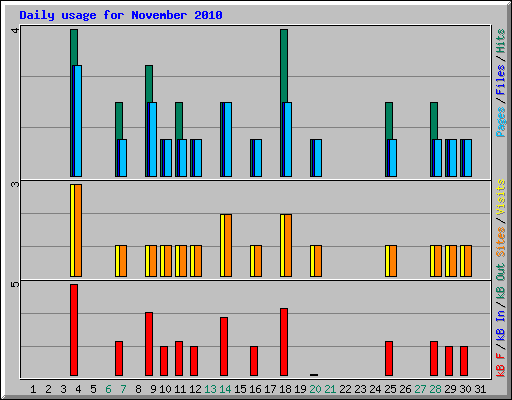Click the bottom chart's axis value 5

(15, 284)
